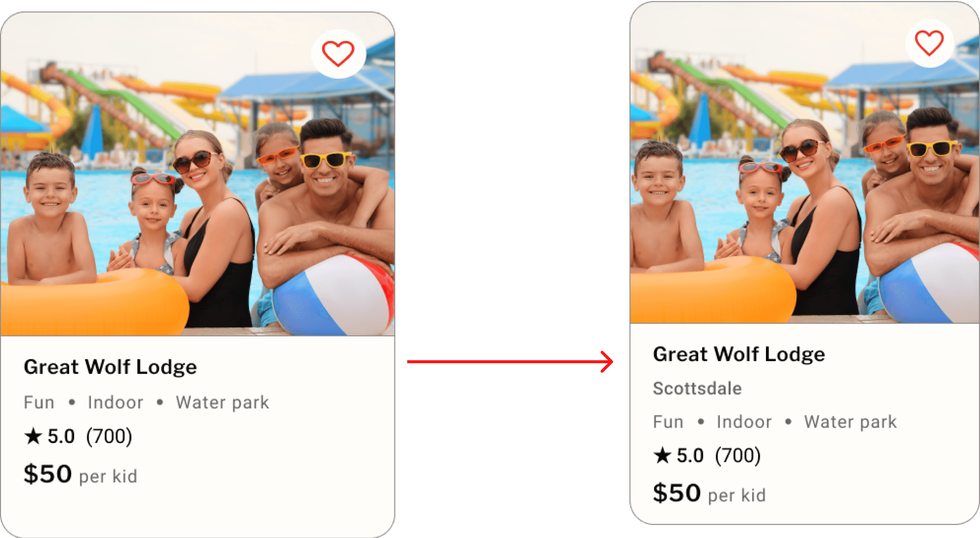Select the water park photo on left card

click(197, 174)
